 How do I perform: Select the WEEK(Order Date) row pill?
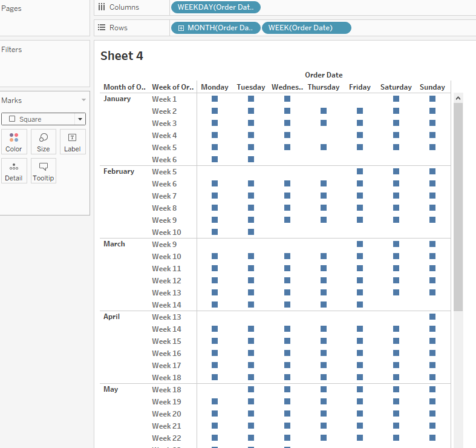tap(306, 28)
